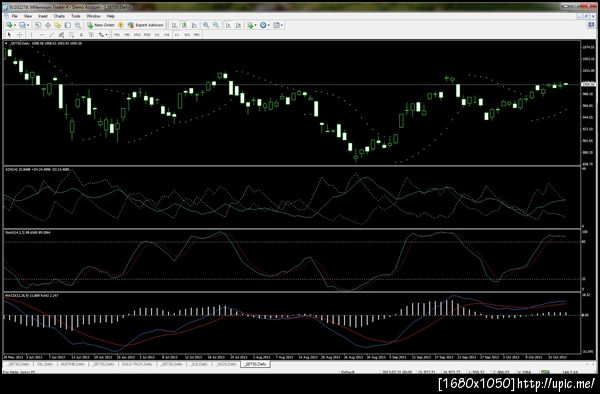Open the Help menu
This screenshot has height=394, width=600.
[x=111, y=16]
